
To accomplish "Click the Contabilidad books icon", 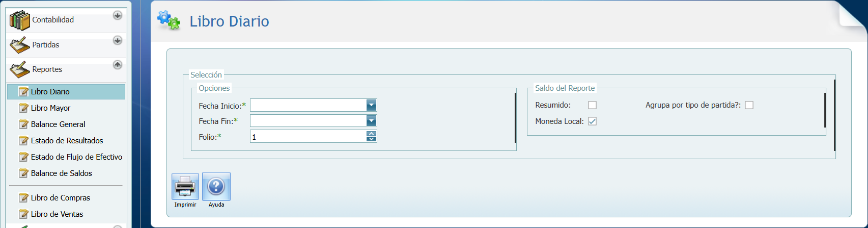I will (x=19, y=20).
